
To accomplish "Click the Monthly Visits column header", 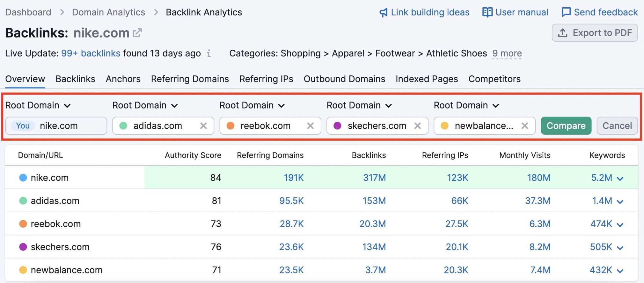I will pyautogui.click(x=525, y=155).
